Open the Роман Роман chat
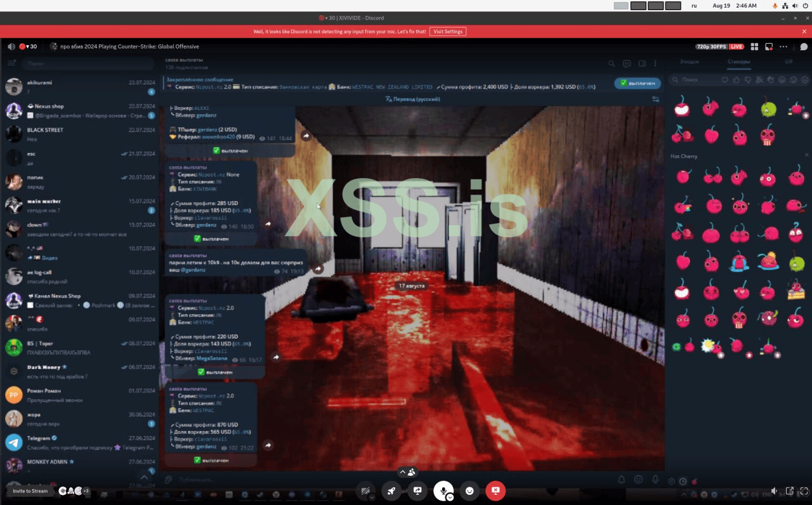 (x=79, y=395)
